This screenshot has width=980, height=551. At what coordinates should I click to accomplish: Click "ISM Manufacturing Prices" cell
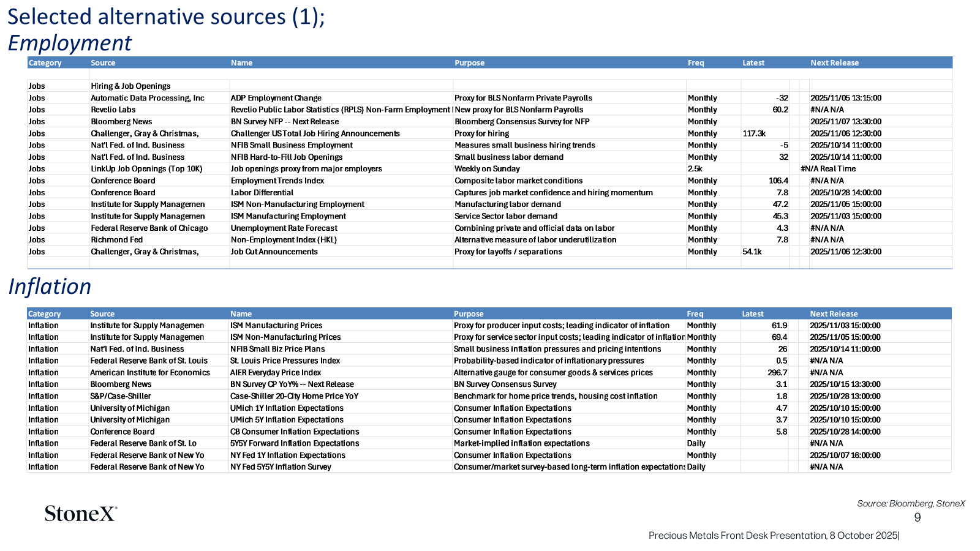pos(276,326)
